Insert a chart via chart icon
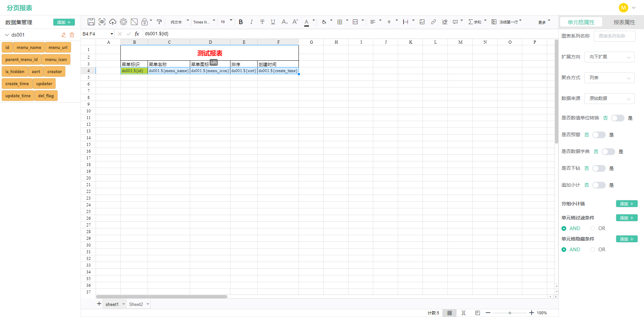 [x=445, y=22]
